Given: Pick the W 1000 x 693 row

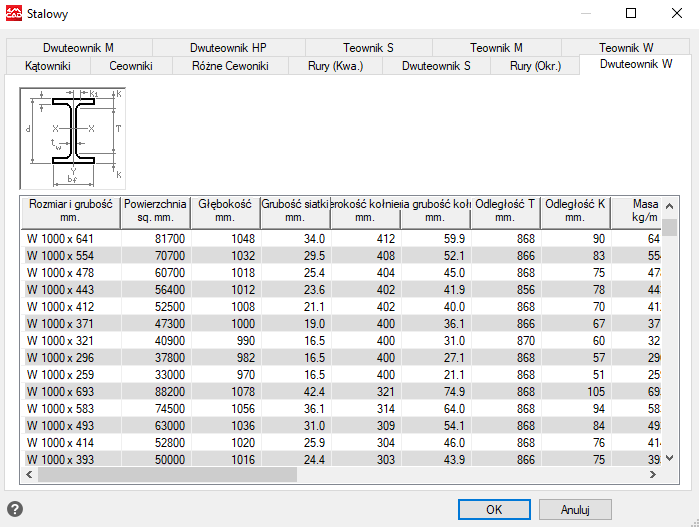Looking at the screenshot, I should 70,392.
